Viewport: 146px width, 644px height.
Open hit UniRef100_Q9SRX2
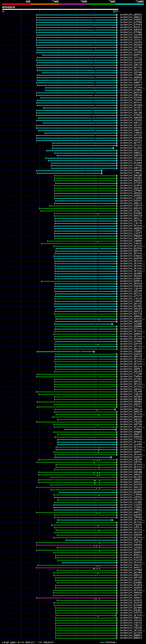(131, 15)
